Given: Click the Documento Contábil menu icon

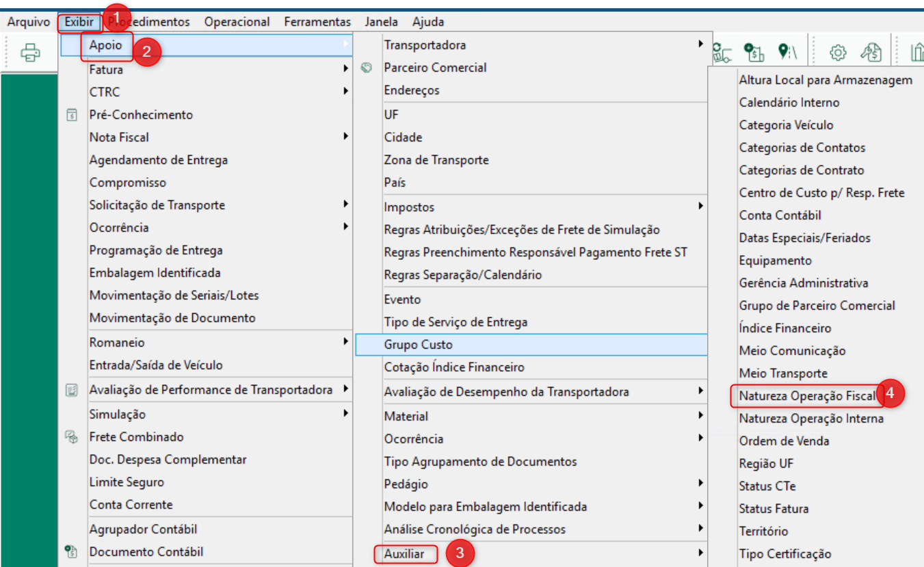Looking at the screenshot, I should 71,552.
